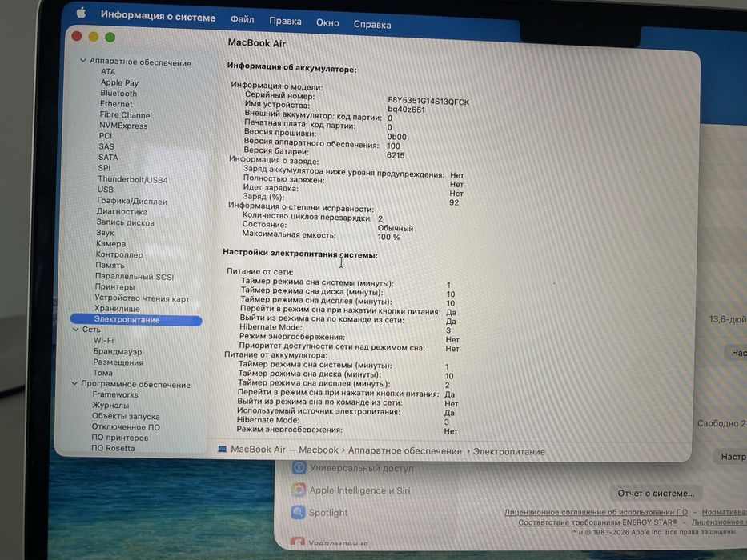747x560 pixels.
Task: Select NVMExpress in the sidebar
Action: click(123, 126)
